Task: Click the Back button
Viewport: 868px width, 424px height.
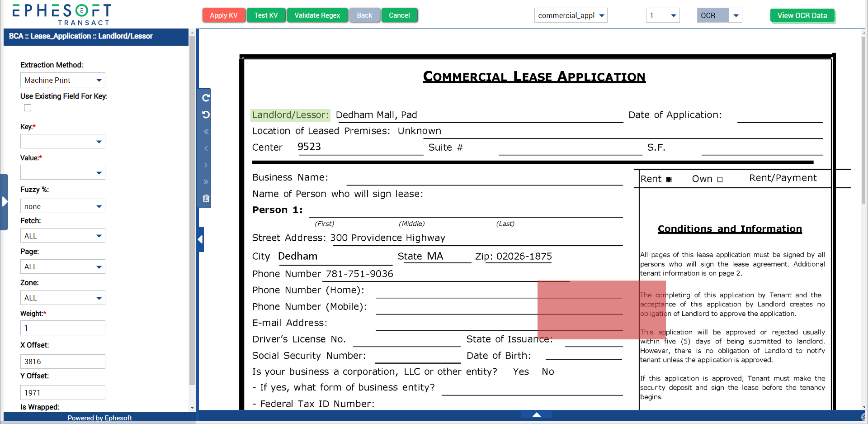Action: click(x=364, y=15)
